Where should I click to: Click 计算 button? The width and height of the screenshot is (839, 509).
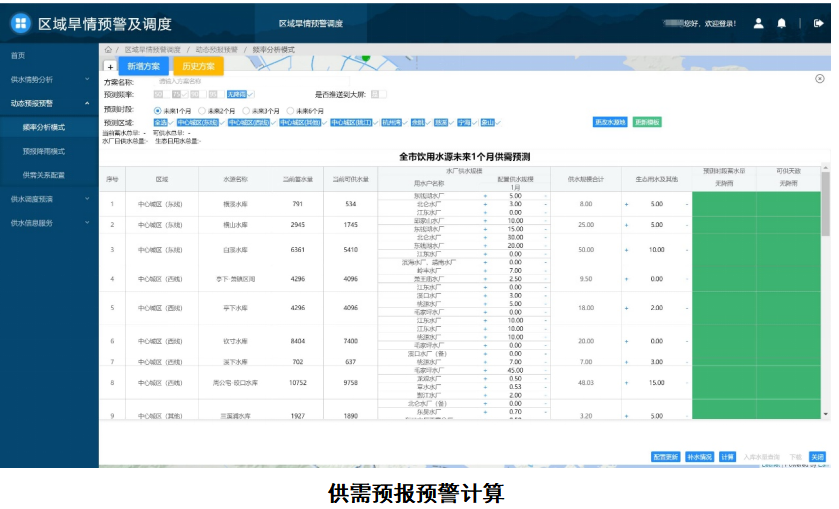tap(727, 457)
